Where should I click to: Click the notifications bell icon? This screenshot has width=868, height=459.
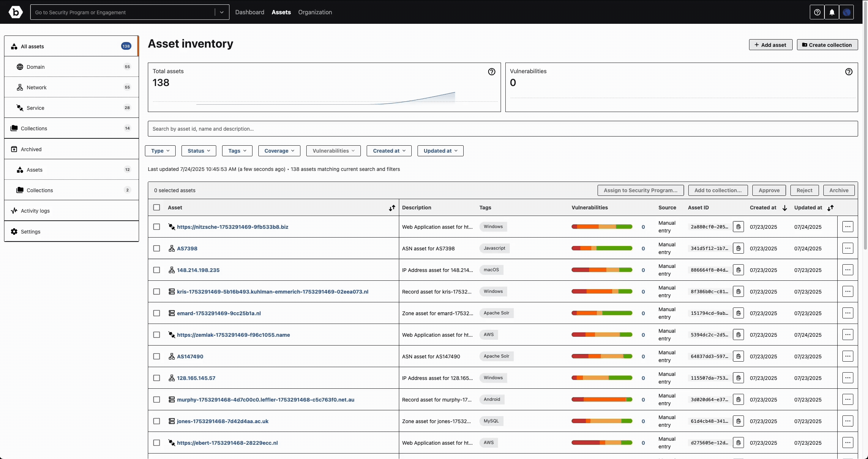pyautogui.click(x=832, y=12)
